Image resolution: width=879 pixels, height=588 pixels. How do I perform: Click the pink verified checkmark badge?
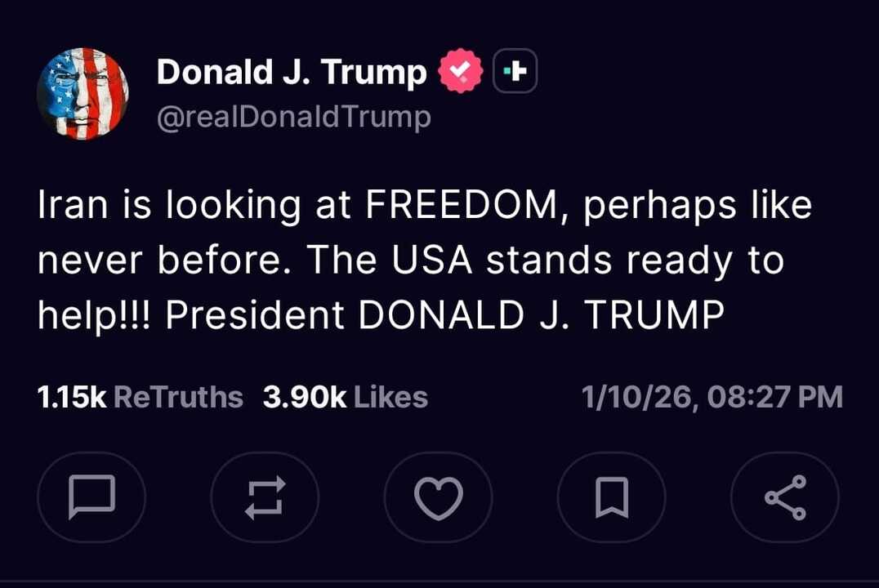click(x=461, y=70)
